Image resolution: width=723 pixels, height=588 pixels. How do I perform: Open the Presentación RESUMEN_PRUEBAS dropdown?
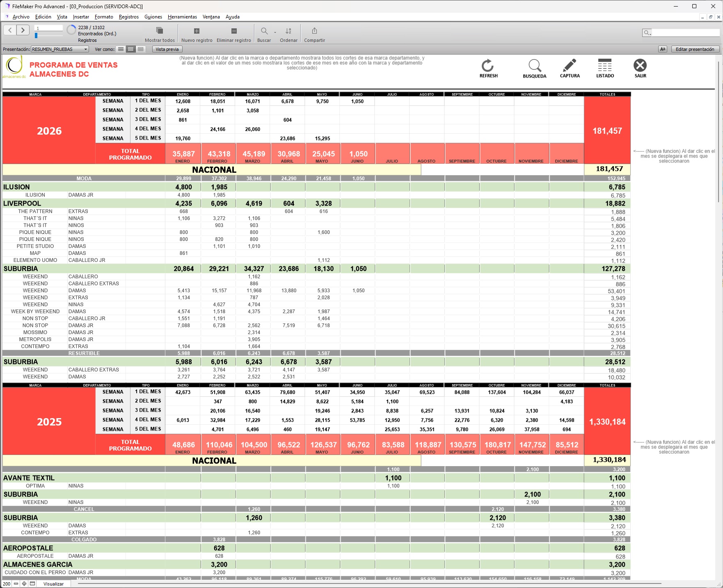click(x=60, y=49)
